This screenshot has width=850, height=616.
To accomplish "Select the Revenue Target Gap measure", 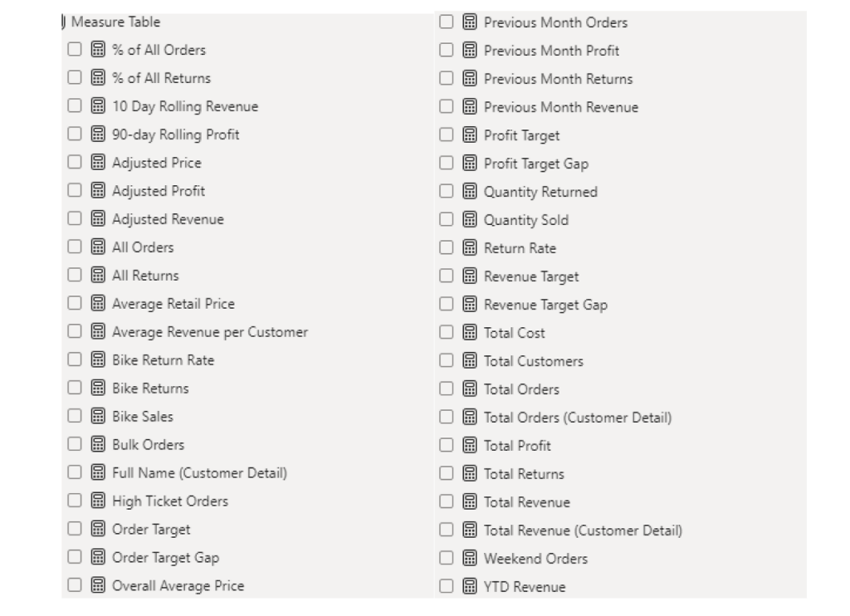I will (x=545, y=305).
